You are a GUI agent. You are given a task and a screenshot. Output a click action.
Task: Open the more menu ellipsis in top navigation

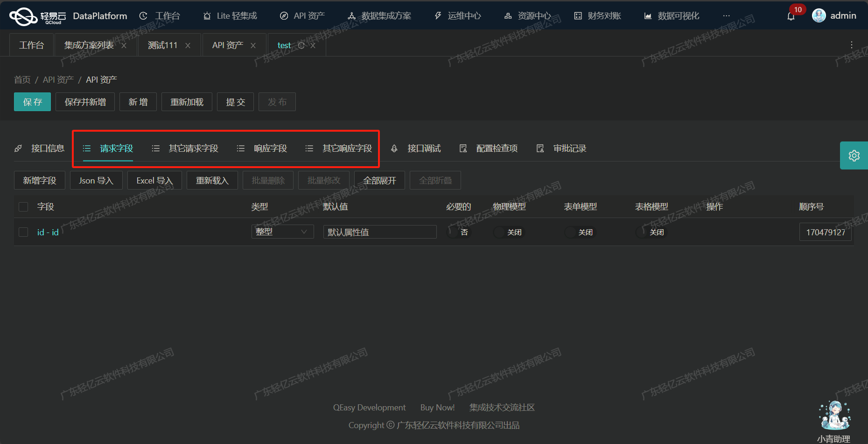point(726,16)
